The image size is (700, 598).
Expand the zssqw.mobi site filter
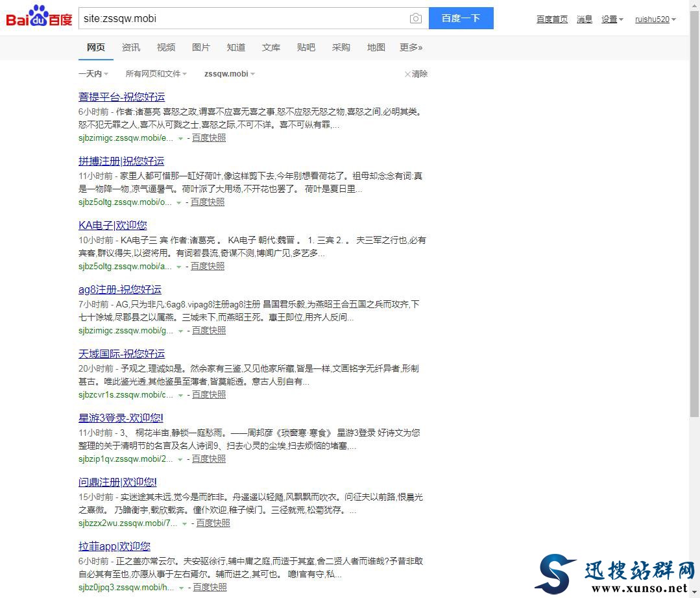230,74
